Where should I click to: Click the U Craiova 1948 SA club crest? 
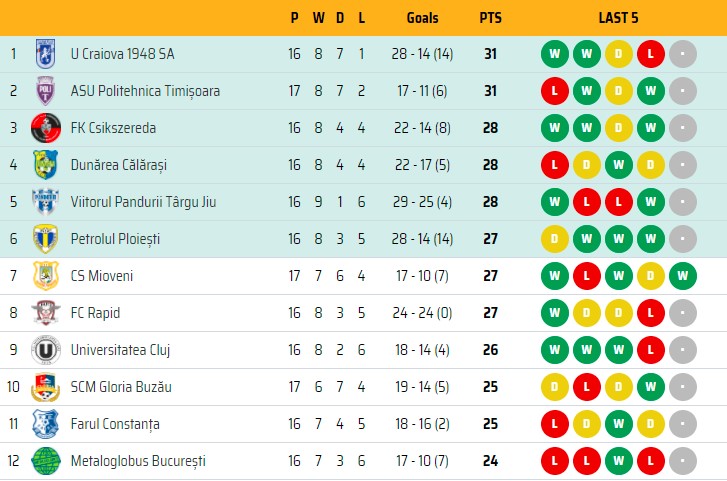45,54
